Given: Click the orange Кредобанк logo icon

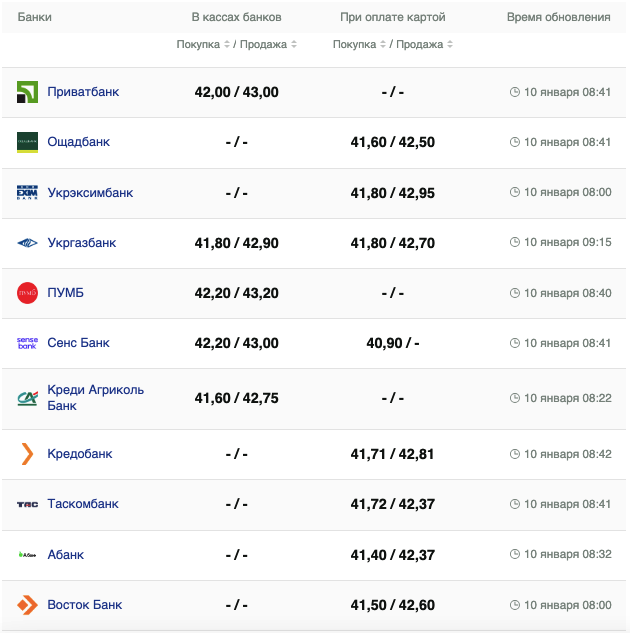Looking at the screenshot, I should tap(27, 454).
